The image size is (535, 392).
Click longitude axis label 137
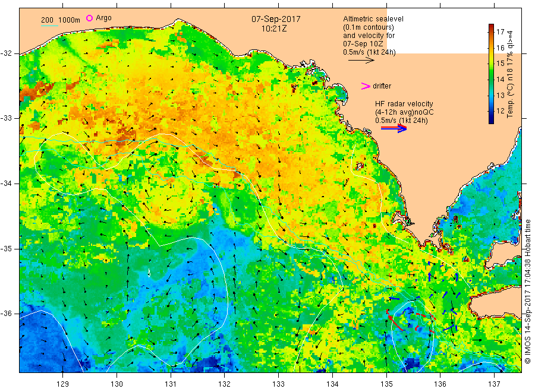click(494, 384)
